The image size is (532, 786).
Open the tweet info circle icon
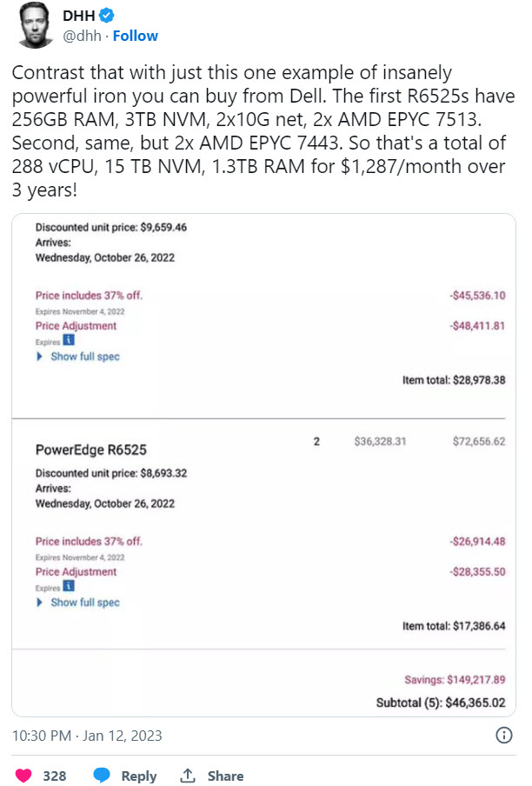(x=503, y=736)
